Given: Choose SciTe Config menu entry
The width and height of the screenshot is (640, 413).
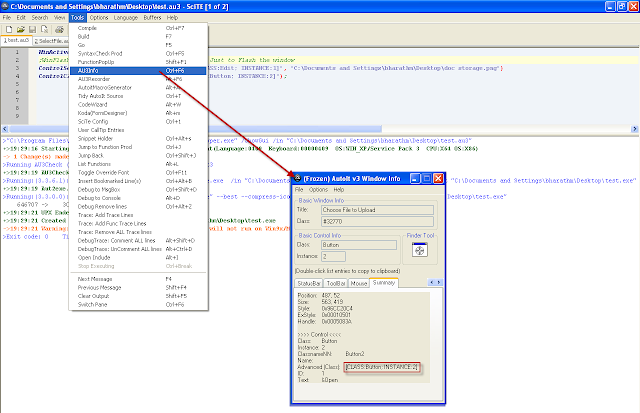Looking at the screenshot, I should pyautogui.click(x=138, y=122).
